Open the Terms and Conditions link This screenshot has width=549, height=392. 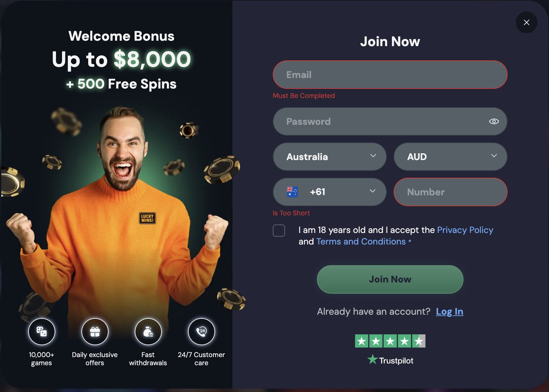click(x=361, y=241)
